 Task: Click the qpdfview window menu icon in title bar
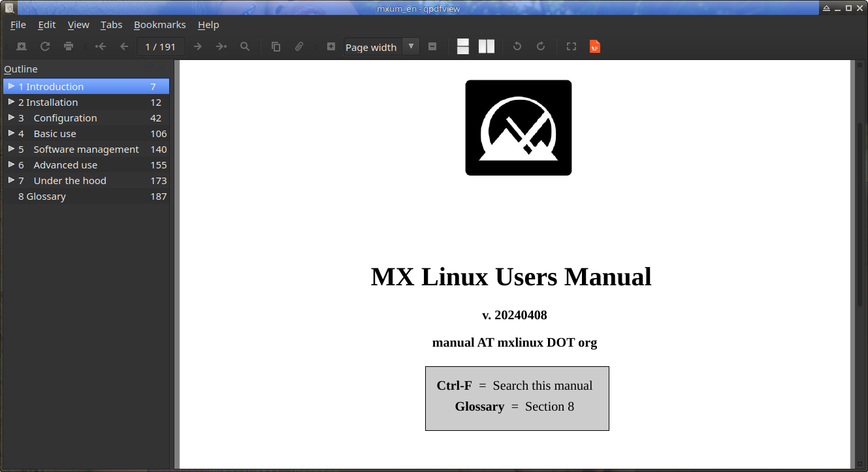tap(9, 8)
